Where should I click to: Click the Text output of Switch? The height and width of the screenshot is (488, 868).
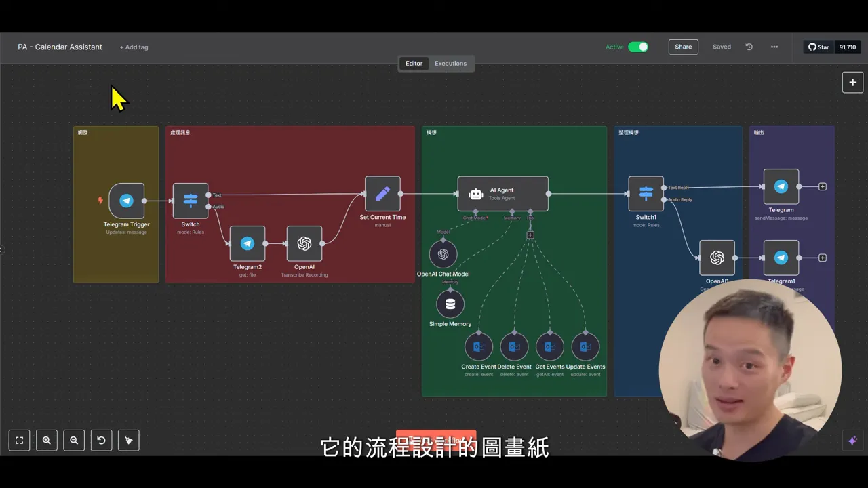tap(209, 195)
